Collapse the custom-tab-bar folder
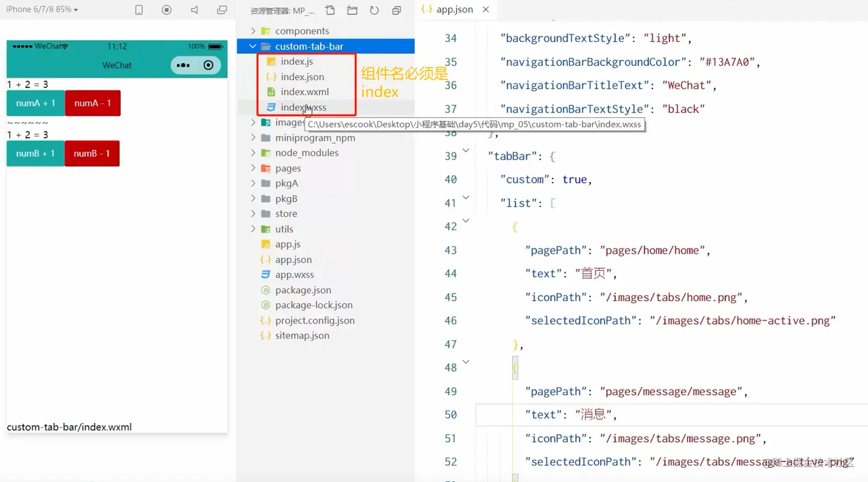The image size is (868, 482). pyautogui.click(x=253, y=46)
